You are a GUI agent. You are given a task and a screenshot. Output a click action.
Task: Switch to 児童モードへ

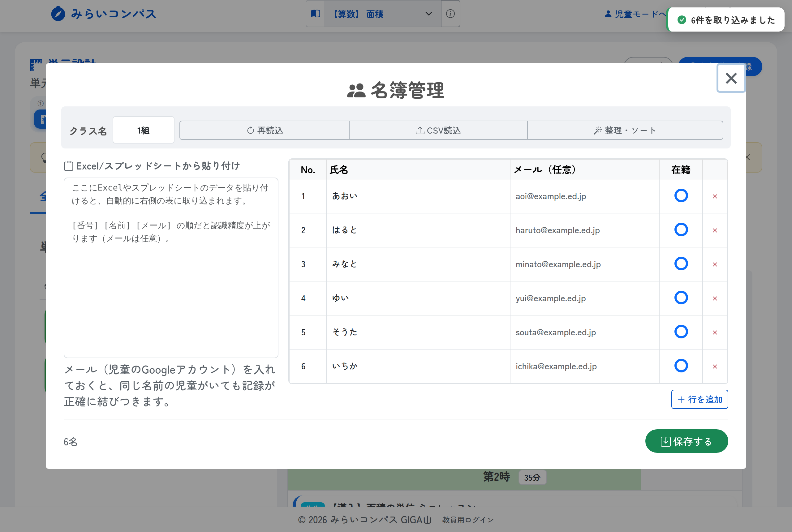tap(636, 14)
